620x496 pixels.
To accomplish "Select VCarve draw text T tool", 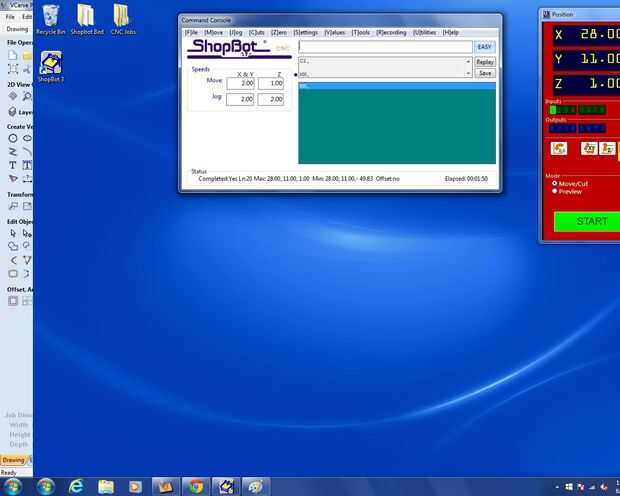I will (13, 165).
